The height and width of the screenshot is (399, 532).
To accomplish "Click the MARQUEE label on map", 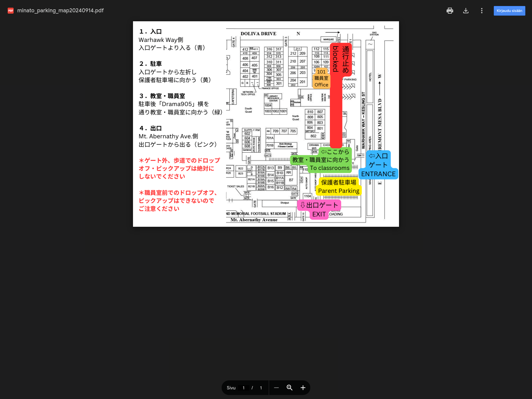I will [x=329, y=39].
